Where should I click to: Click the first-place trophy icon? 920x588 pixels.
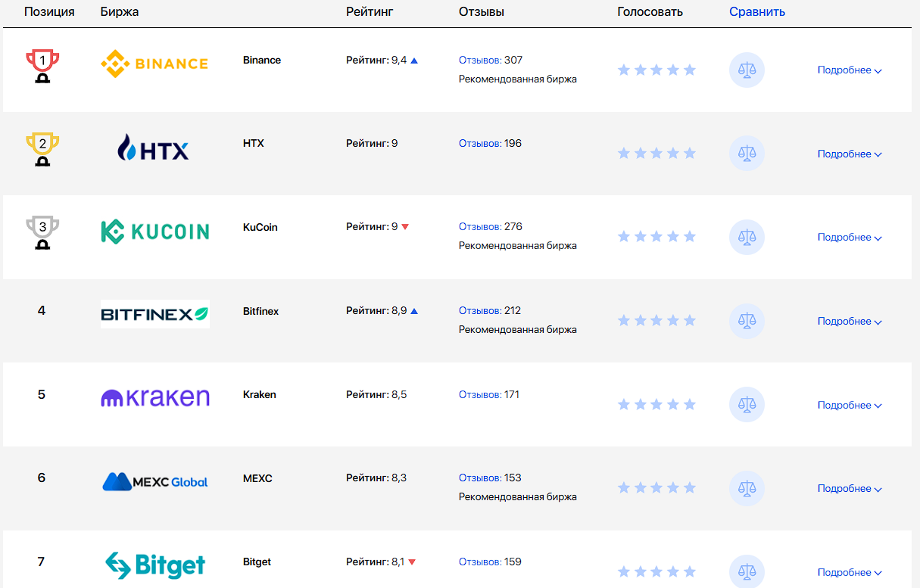pyautogui.click(x=42, y=66)
